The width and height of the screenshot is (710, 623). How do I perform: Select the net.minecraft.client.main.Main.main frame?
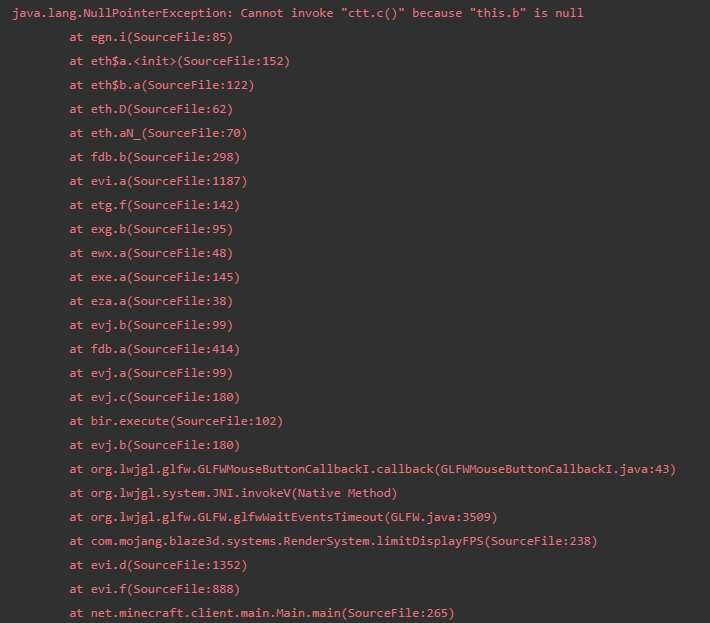point(262,614)
